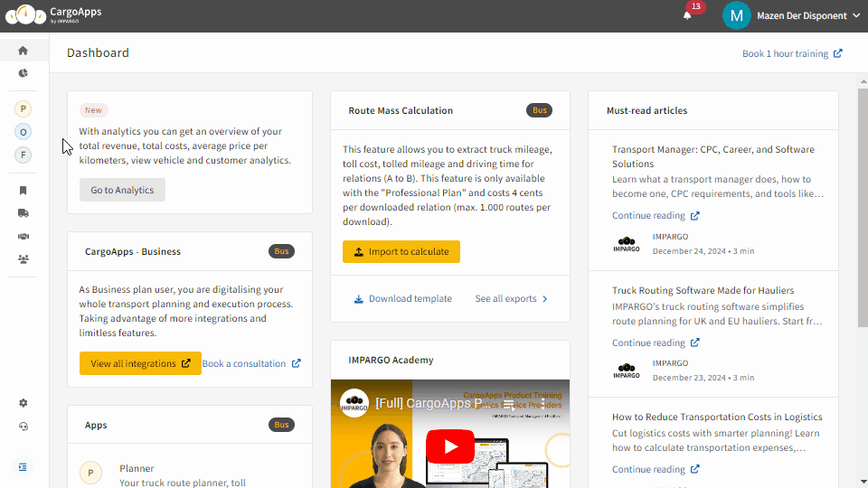Open the 'O' app circle in sidebar
This screenshot has width=868, height=488.
pyautogui.click(x=23, y=132)
